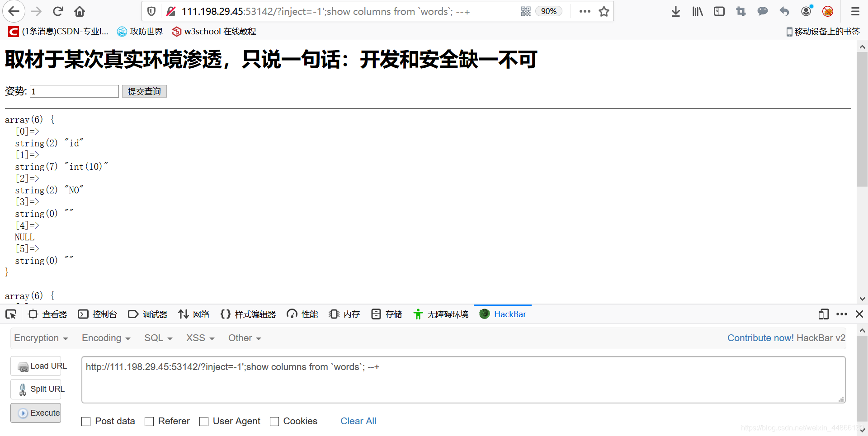
Task: Click inside the HackBar URL textarea
Action: pos(463,380)
